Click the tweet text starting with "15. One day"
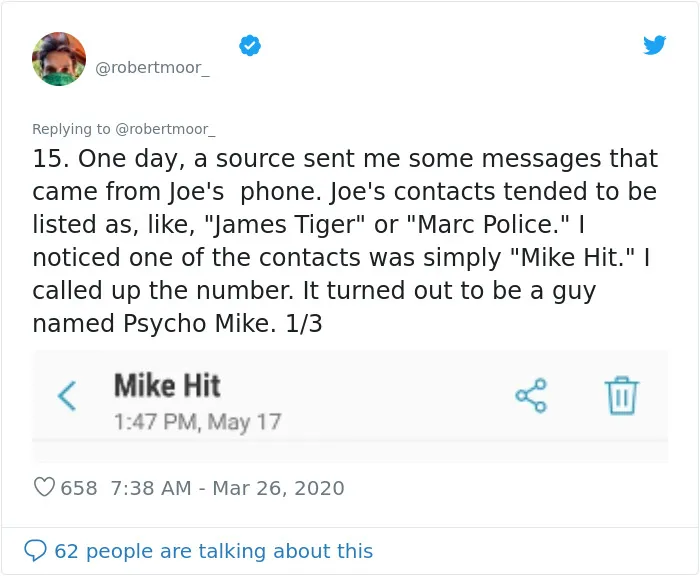 tap(345, 240)
